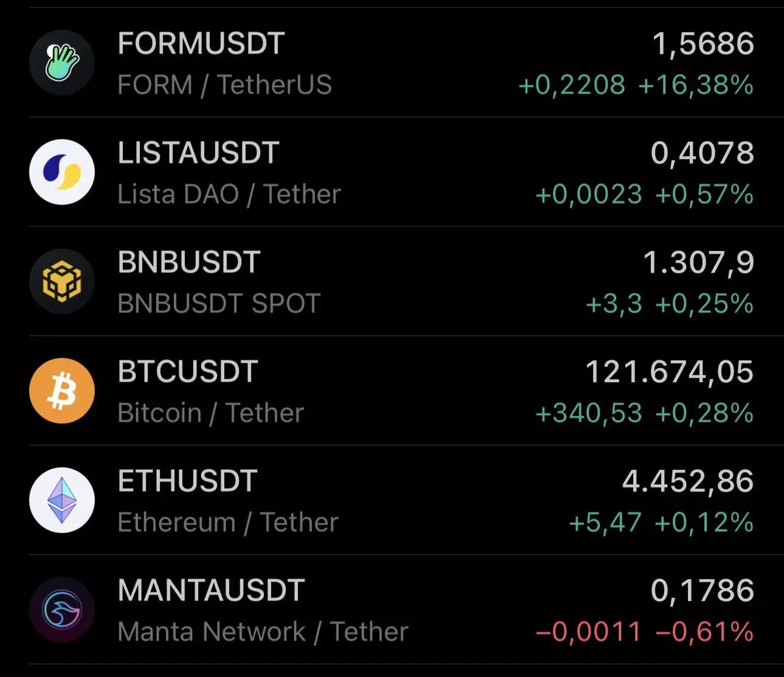
Task: Open the Manta Network coin icon
Action: point(62,609)
